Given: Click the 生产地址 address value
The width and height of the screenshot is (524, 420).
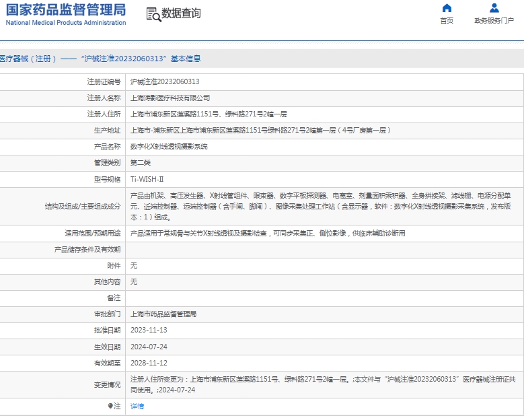Looking at the screenshot, I should pyautogui.click(x=260, y=130).
